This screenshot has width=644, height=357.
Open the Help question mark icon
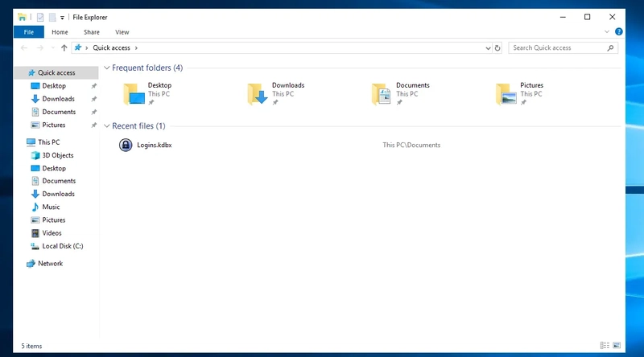pyautogui.click(x=618, y=31)
